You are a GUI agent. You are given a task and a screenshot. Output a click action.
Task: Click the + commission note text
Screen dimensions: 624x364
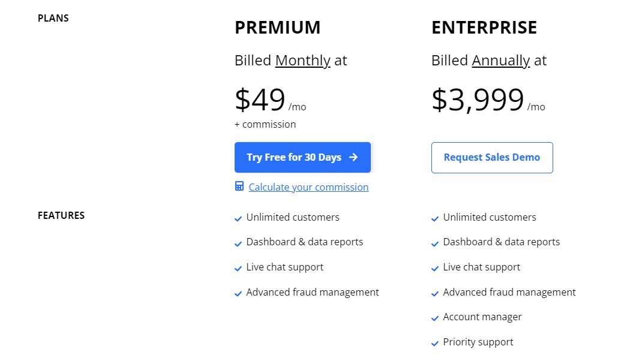click(x=265, y=125)
